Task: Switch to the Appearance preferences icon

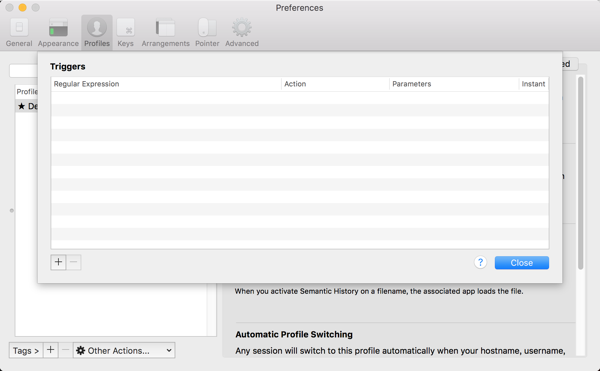Action: [x=58, y=33]
